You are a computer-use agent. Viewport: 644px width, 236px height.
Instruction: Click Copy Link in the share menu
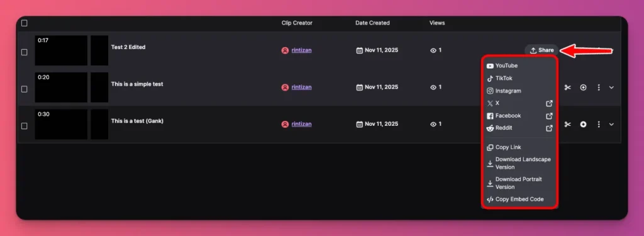(x=519, y=147)
